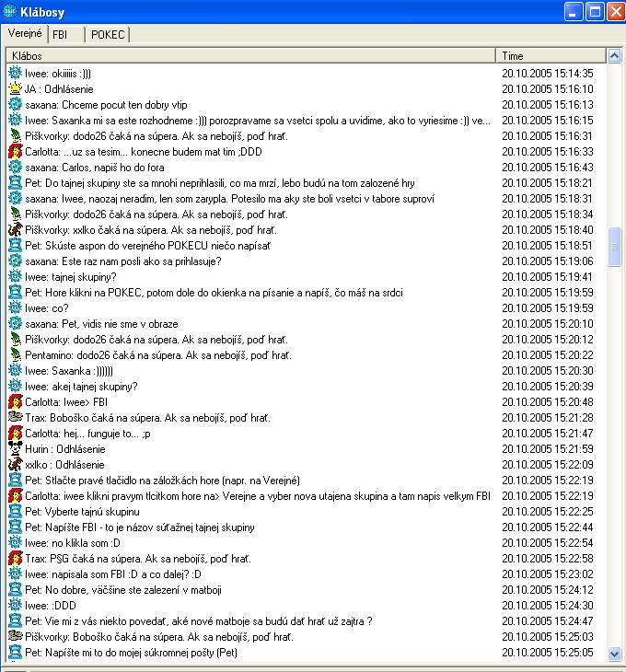The image size is (626, 672).
Task: Click Trax avatar beside 'P§G čaká na súpera'
Action: [x=15, y=559]
